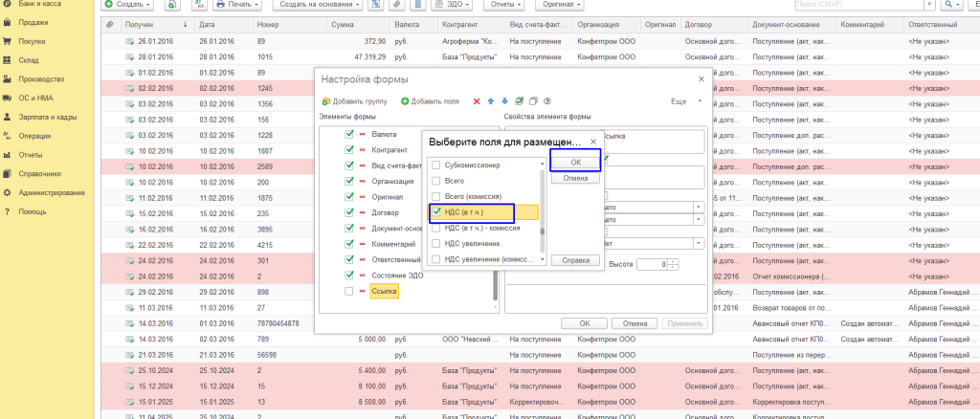Viewport: 980px width, 419px height.
Task: Check the Ссылка element checkbox
Action: pos(349,291)
